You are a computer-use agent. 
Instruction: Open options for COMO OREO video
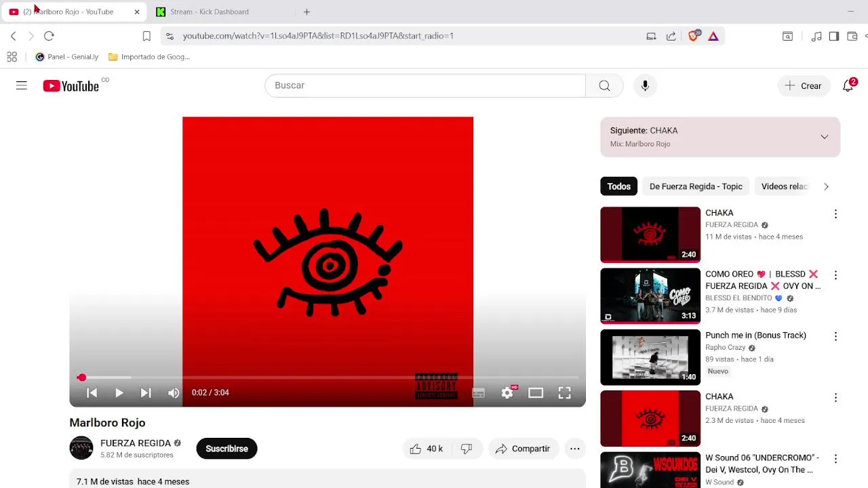pos(835,275)
